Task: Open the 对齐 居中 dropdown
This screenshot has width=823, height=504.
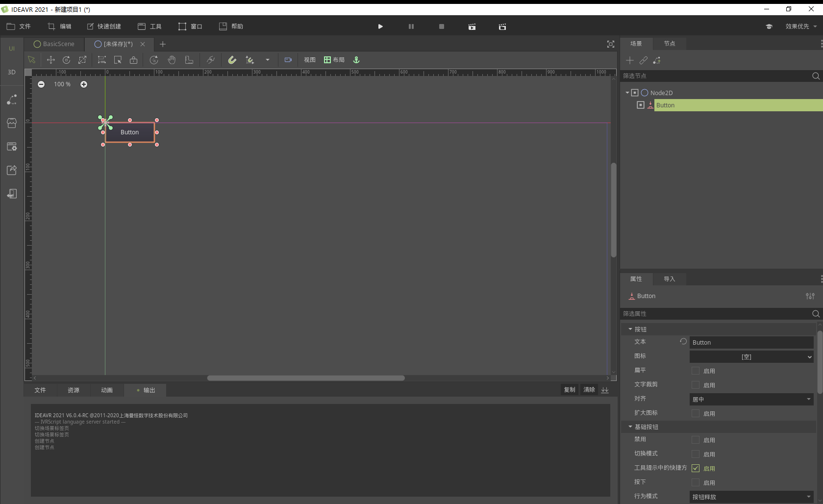Action: pyautogui.click(x=751, y=400)
